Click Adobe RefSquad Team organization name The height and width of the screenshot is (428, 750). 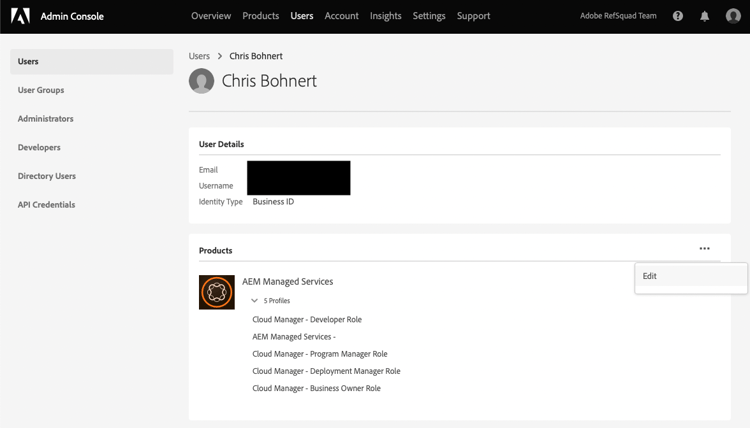click(618, 16)
